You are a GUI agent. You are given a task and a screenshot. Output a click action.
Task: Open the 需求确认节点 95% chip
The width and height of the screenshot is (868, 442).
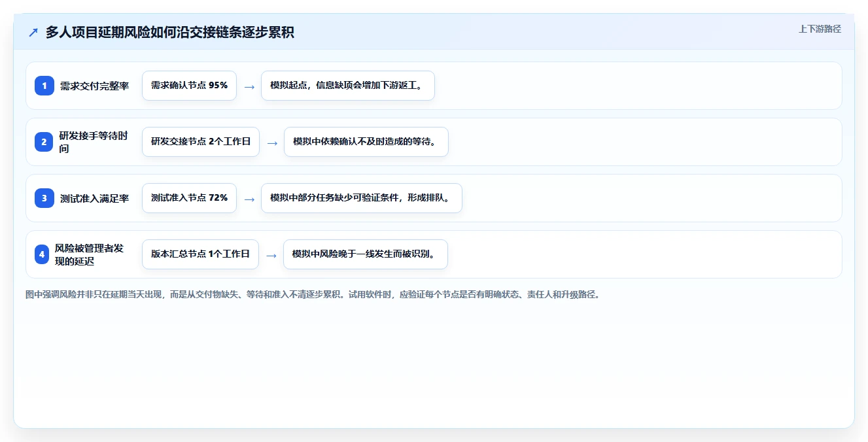click(x=189, y=86)
